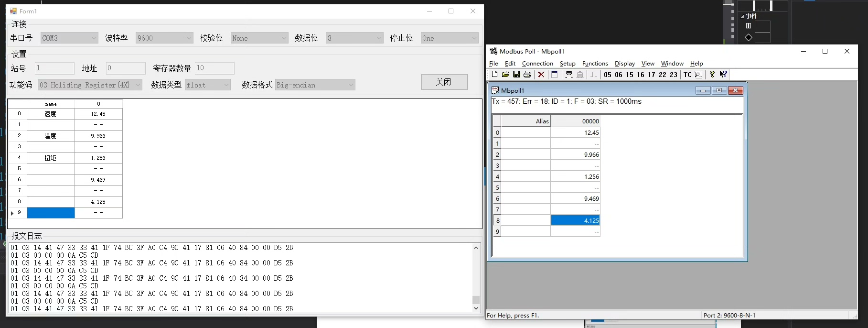Open the Display menu in Modbus Poll

tap(625, 63)
